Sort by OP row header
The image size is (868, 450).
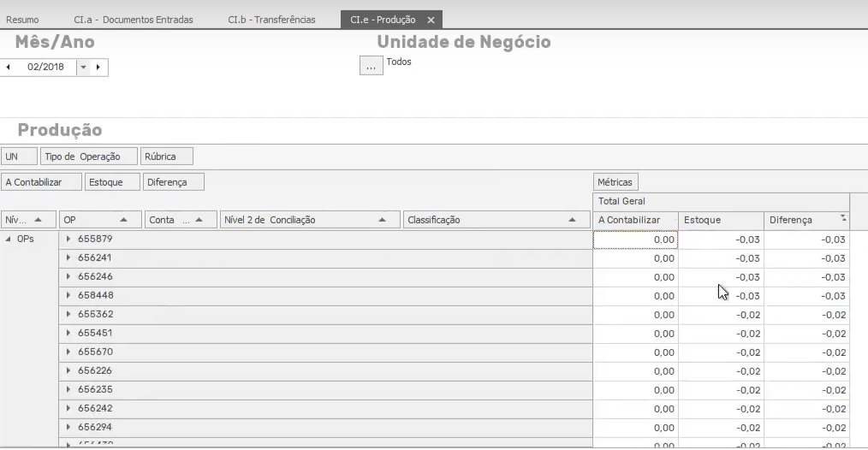click(x=100, y=220)
